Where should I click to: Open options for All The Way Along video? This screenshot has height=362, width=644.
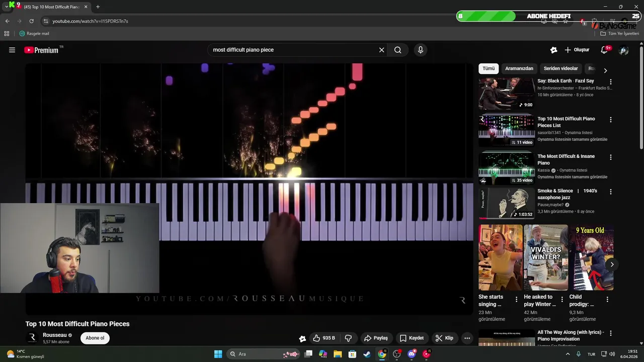(611, 333)
